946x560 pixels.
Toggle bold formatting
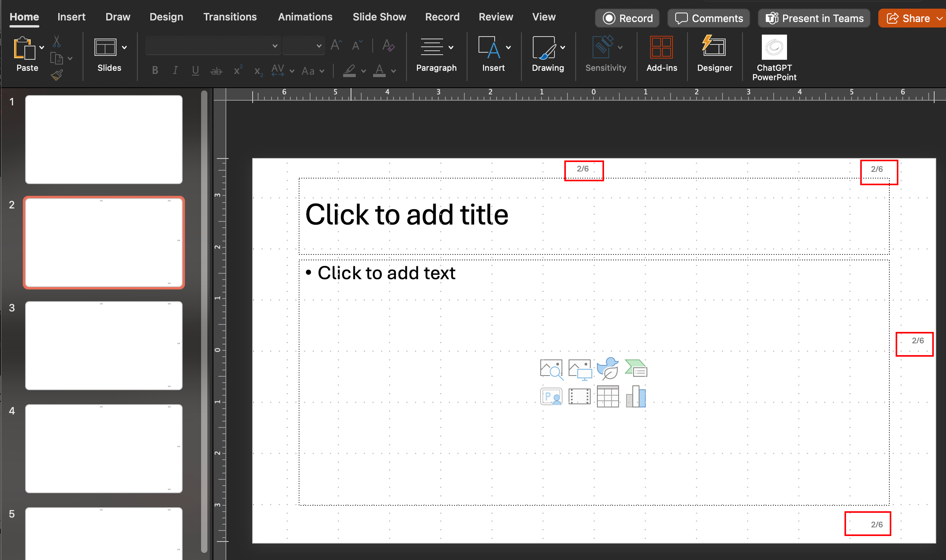click(x=155, y=71)
